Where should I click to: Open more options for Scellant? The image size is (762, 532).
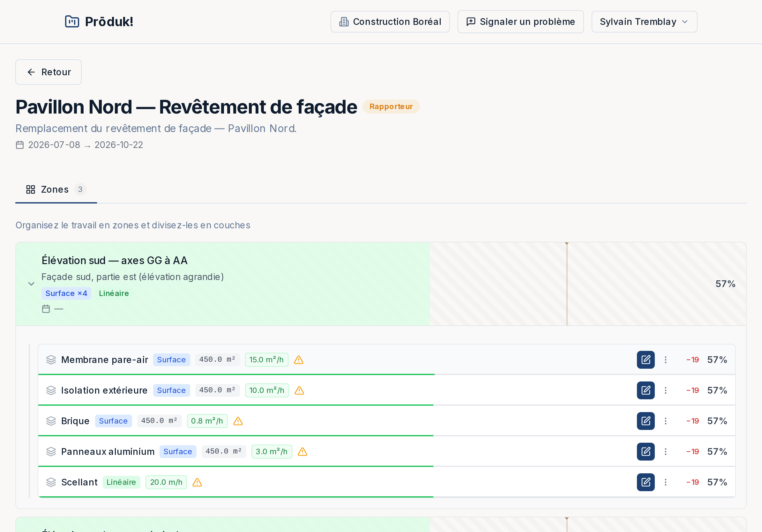665,482
